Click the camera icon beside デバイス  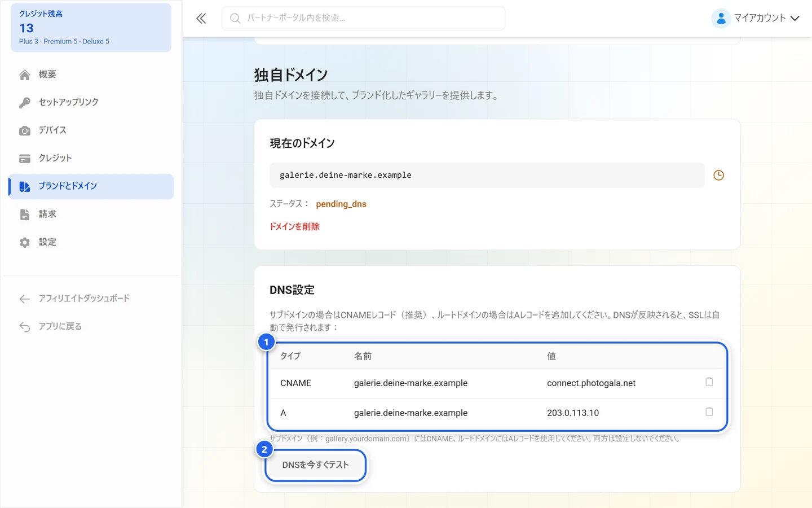25,131
